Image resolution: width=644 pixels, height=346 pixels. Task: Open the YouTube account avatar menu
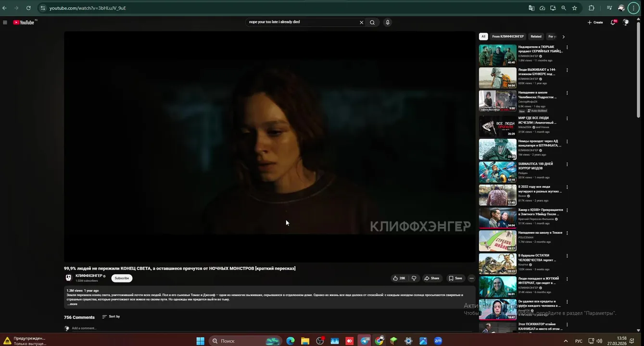pyautogui.click(x=626, y=22)
